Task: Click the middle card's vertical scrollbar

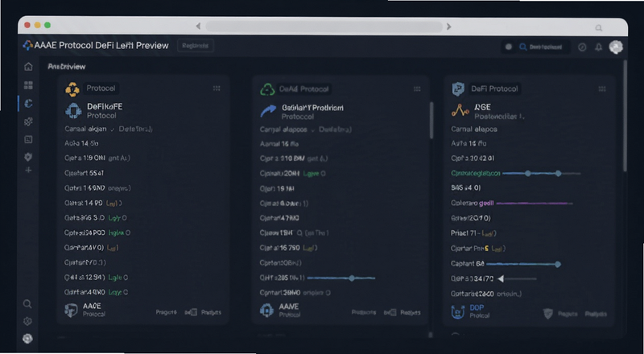Action: pyautogui.click(x=431, y=121)
